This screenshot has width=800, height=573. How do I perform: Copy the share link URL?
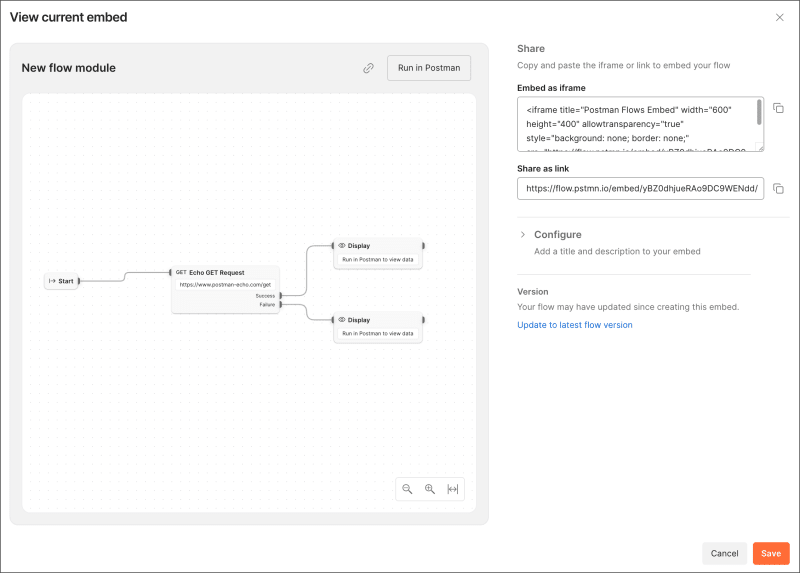point(778,188)
